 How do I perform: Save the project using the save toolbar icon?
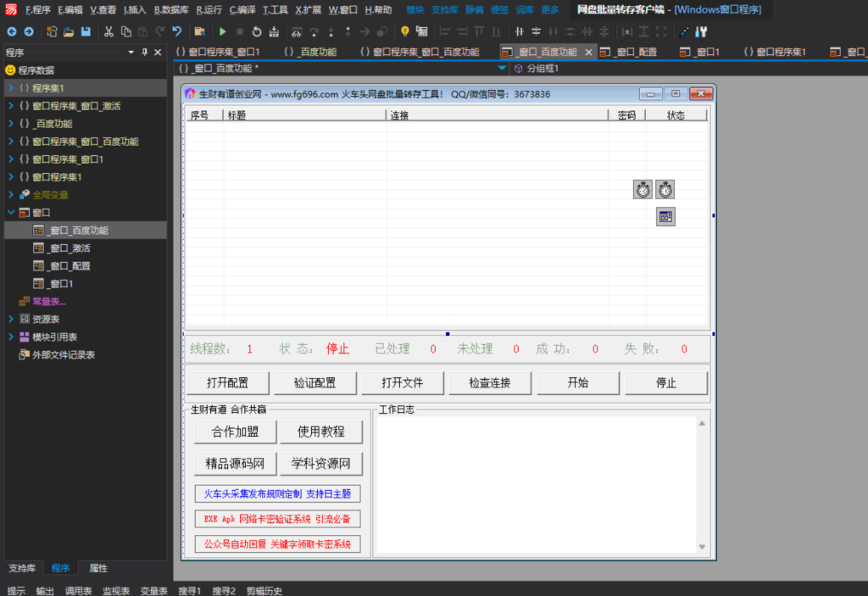tap(86, 31)
